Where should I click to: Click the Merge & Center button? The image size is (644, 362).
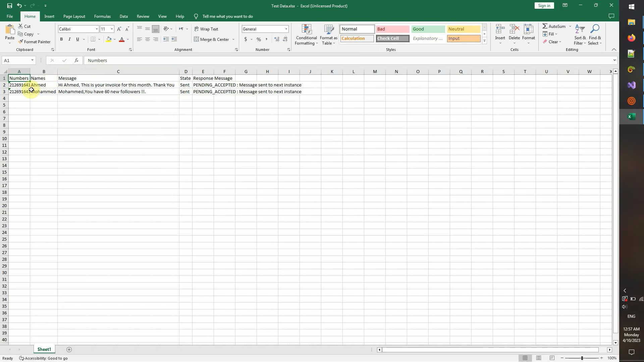pos(211,40)
